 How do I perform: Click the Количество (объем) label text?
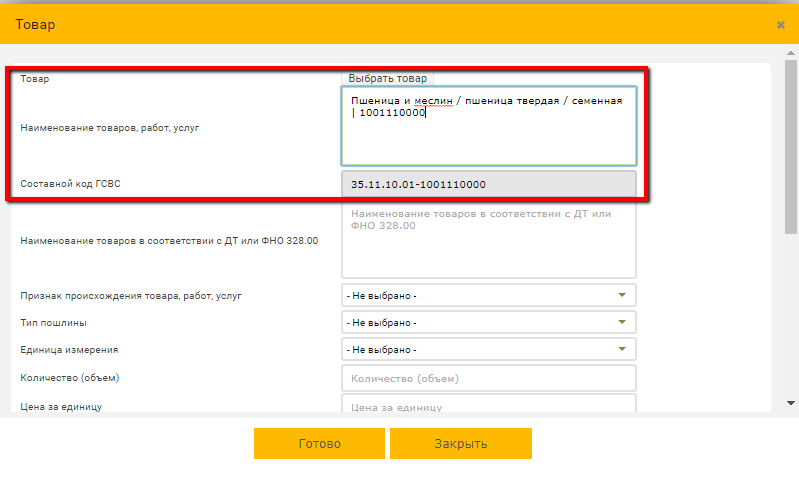[77, 377]
